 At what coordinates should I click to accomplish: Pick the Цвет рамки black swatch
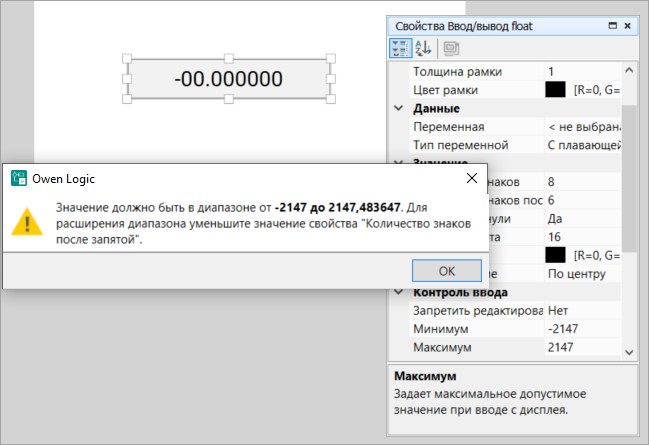click(x=555, y=90)
